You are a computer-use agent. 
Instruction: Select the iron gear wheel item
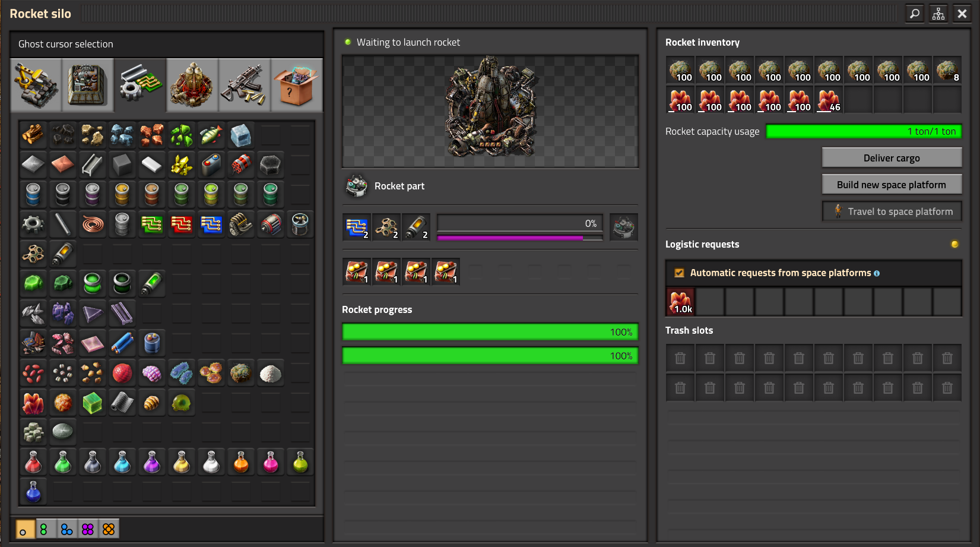pos(33,225)
